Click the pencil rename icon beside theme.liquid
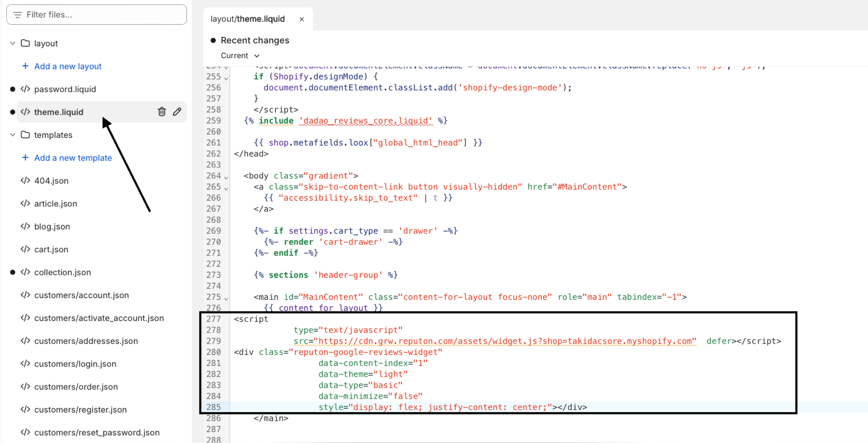868x443 pixels. [177, 112]
